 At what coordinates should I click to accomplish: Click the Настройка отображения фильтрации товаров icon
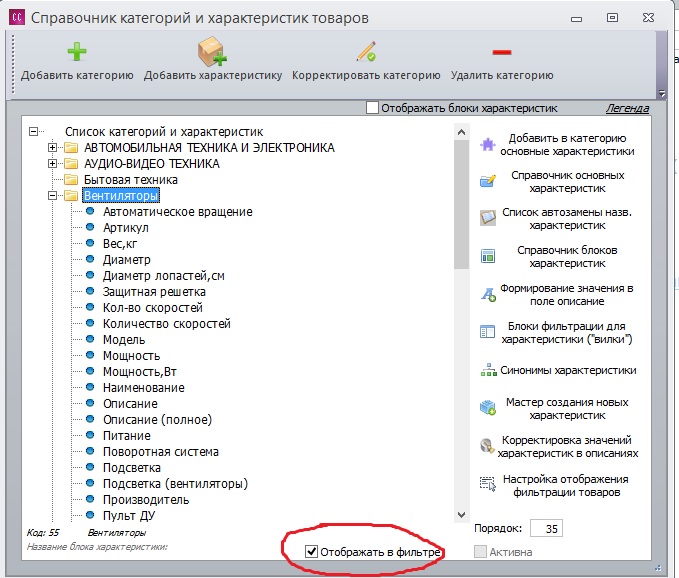488,484
